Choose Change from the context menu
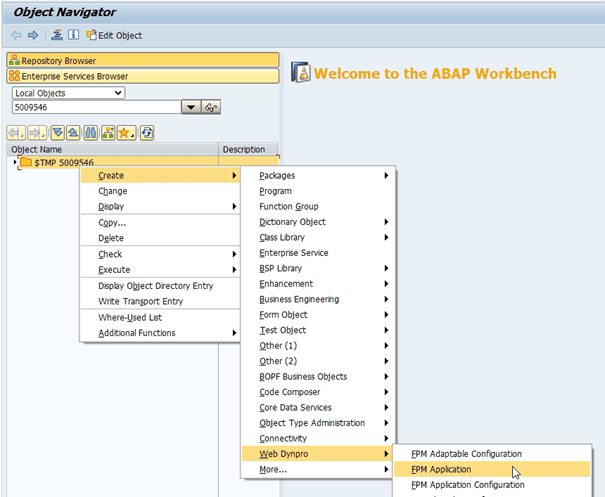Viewport: 605px width, 497px height. click(x=160, y=191)
